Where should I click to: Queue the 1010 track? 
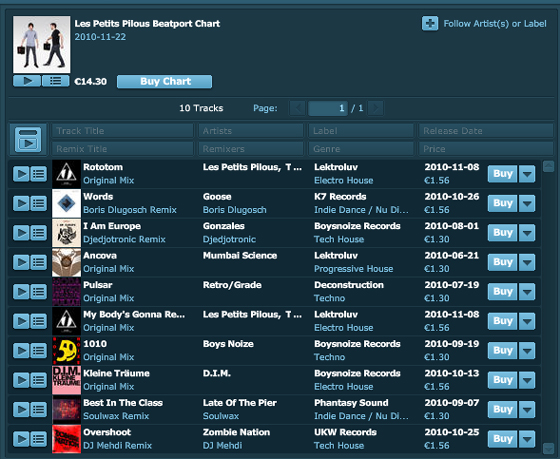(39, 351)
